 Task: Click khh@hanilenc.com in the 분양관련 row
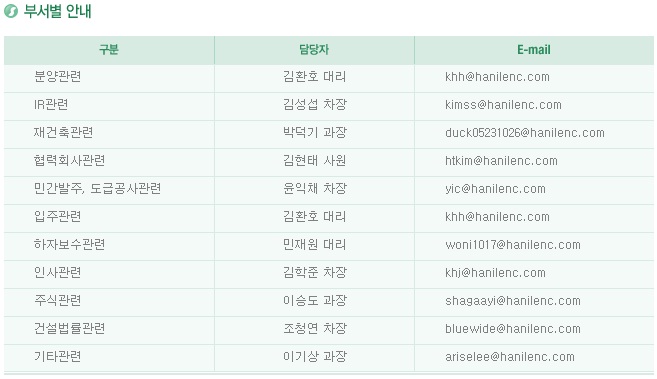pos(497,77)
